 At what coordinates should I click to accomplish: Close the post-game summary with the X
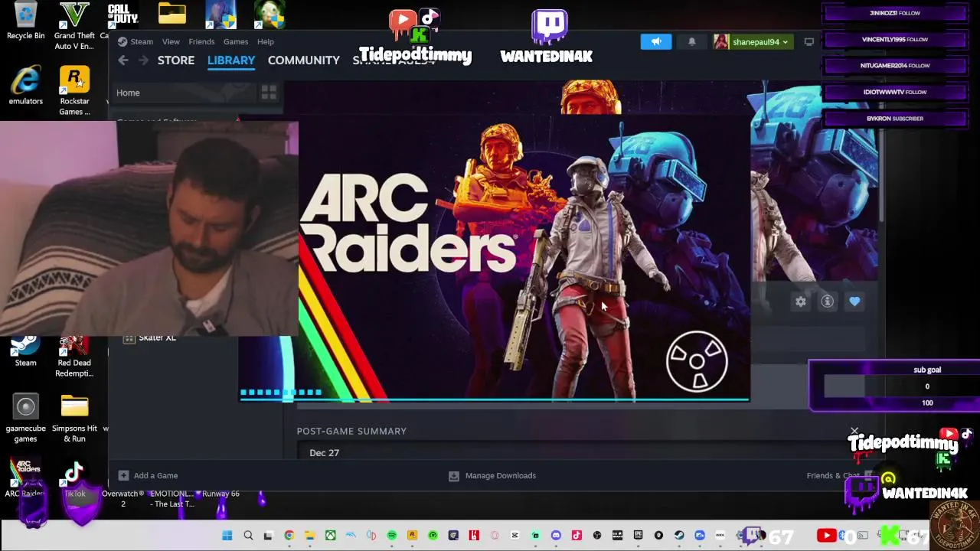click(x=854, y=432)
